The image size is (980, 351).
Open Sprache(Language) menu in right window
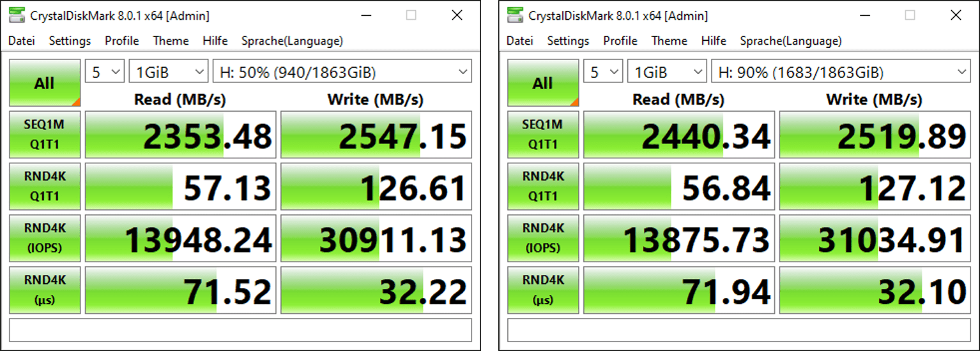[x=790, y=41]
